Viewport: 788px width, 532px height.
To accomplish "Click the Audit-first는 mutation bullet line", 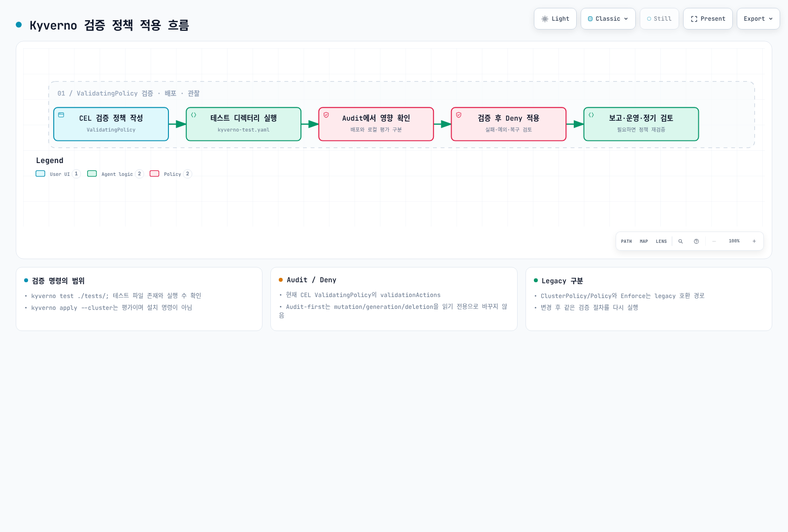I will point(394,310).
